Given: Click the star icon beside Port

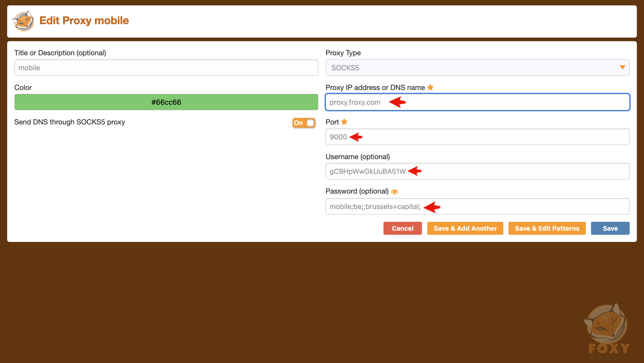Looking at the screenshot, I should coord(344,122).
